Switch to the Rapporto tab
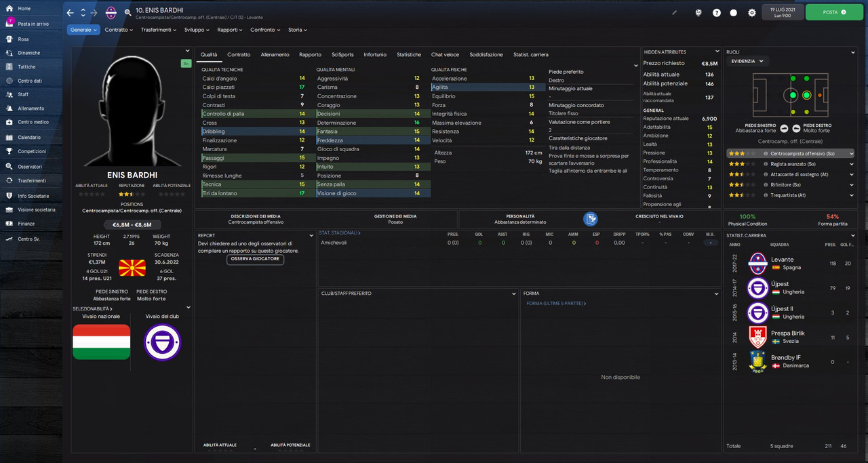The image size is (868, 463). coord(310,54)
